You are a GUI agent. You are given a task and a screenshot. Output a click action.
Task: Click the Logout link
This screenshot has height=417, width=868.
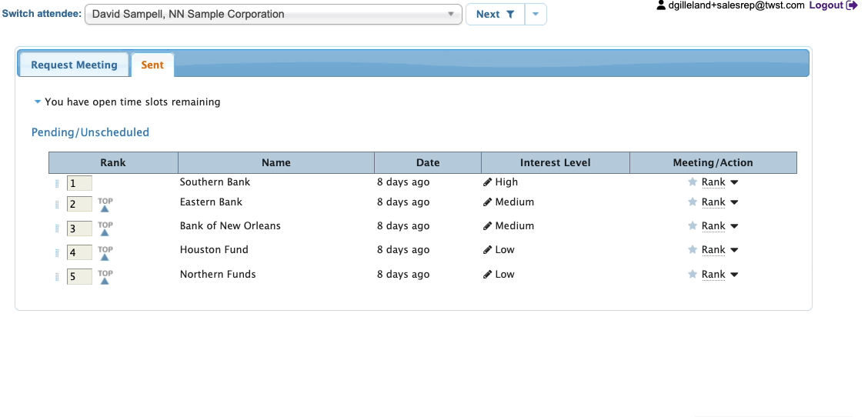coord(826,5)
